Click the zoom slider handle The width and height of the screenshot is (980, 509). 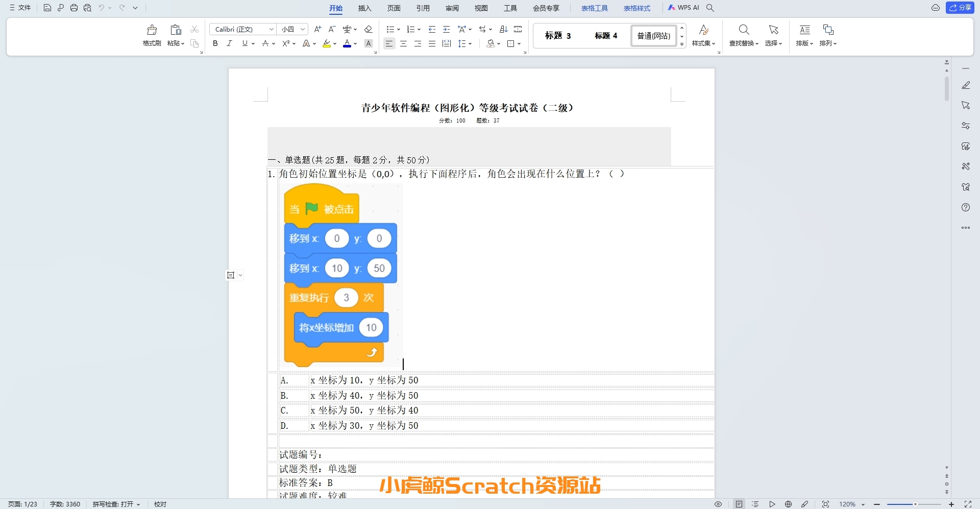click(915, 504)
